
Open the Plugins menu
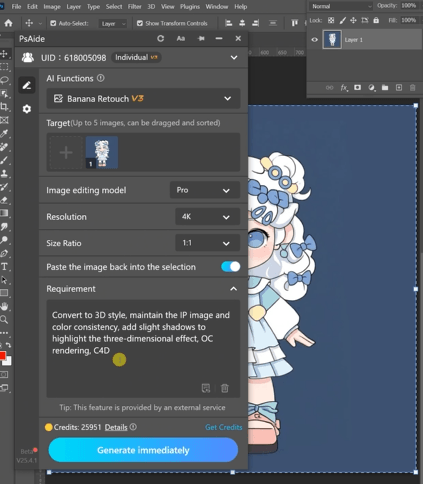pos(190,6)
